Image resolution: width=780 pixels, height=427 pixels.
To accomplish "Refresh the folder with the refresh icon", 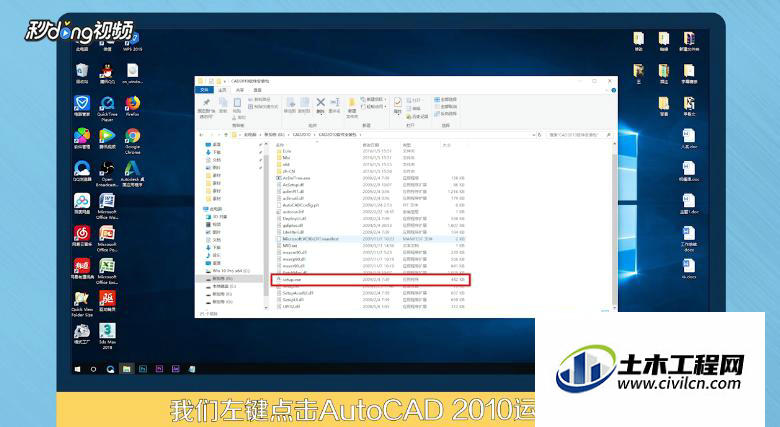I will [540, 135].
